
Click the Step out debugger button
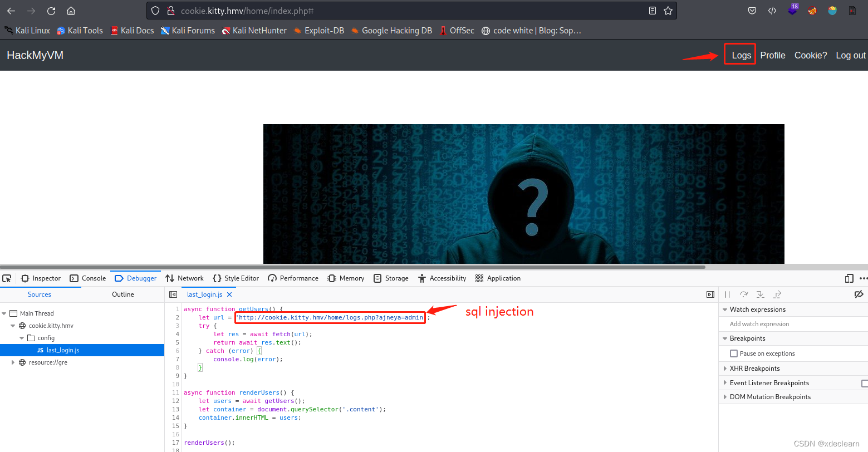pyautogui.click(x=777, y=294)
